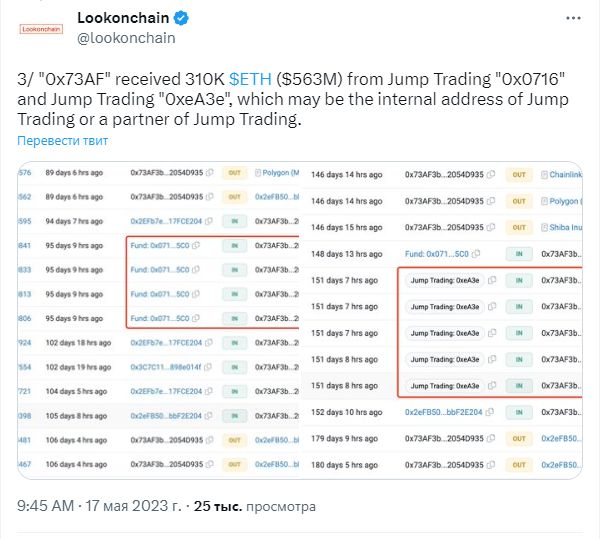The width and height of the screenshot is (601, 539).
Task: Click the 0x3C7C11...898e014f address
Action: tap(166, 367)
